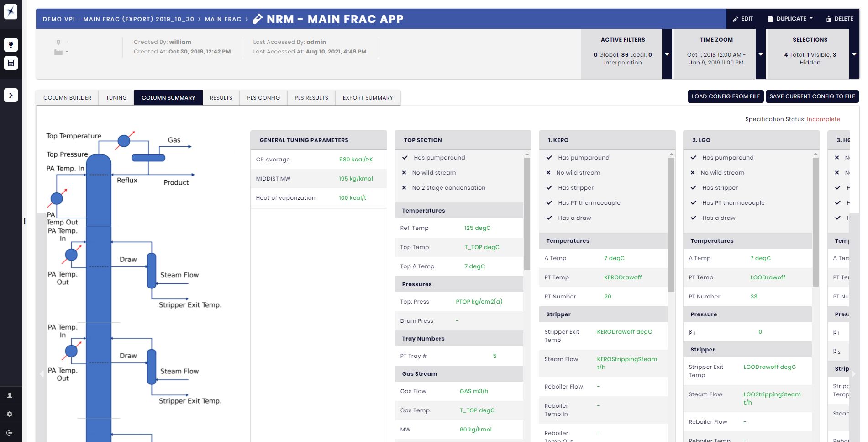Screen dimensions: 868x442
Task: Open the Duplicate dropdown menu
Action: [790, 19]
